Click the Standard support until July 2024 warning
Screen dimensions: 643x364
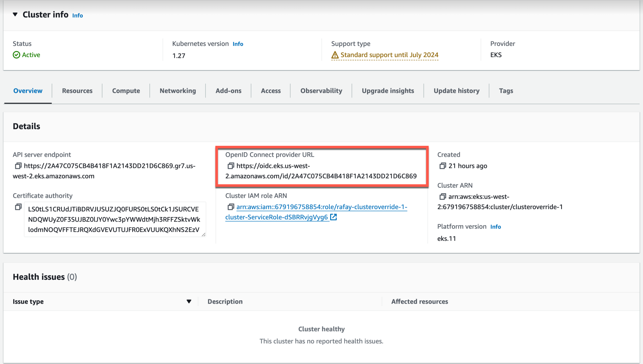pyautogui.click(x=389, y=55)
